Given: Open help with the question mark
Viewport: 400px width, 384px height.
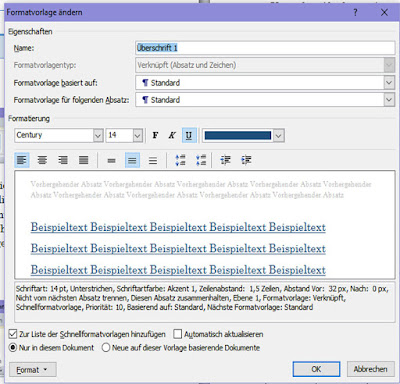Looking at the screenshot, I should (355, 13).
